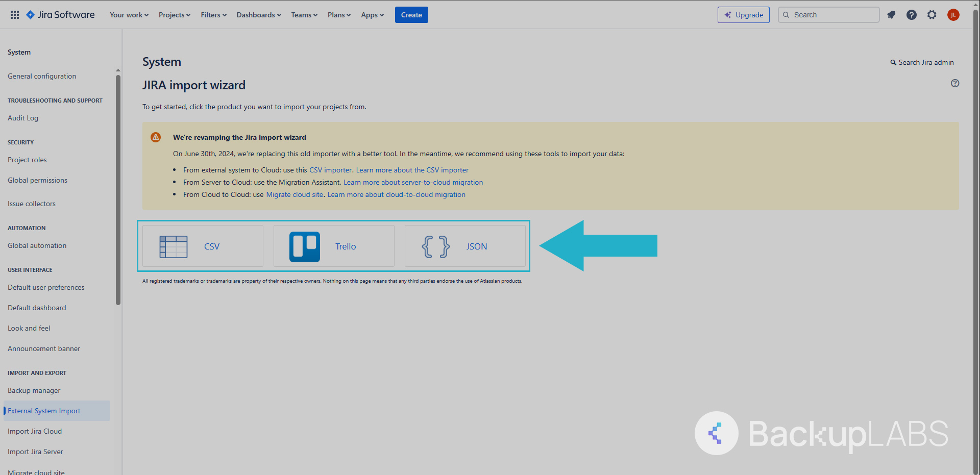Open the settings gear icon
This screenshot has height=475, width=980.
coord(932,15)
